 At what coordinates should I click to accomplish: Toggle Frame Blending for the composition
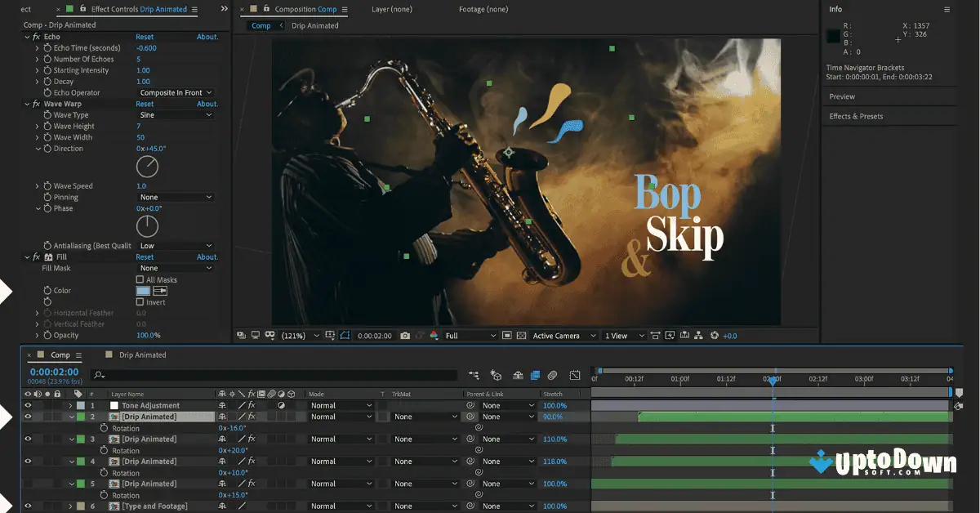(x=536, y=377)
